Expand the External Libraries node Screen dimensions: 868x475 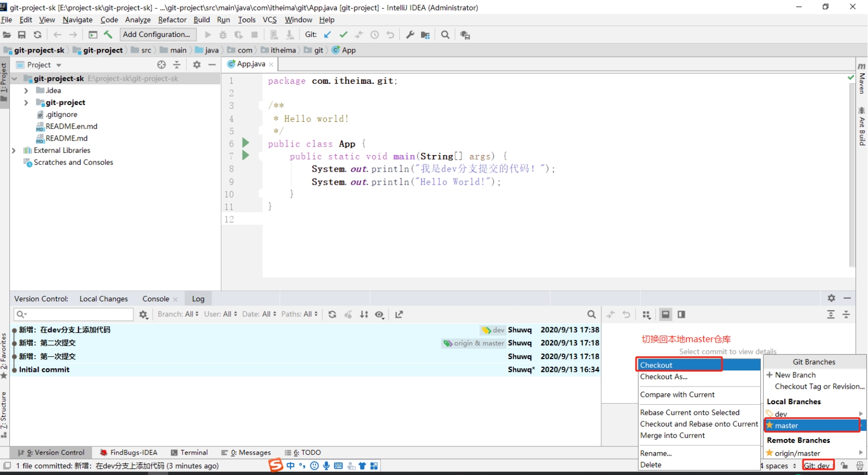pos(14,150)
